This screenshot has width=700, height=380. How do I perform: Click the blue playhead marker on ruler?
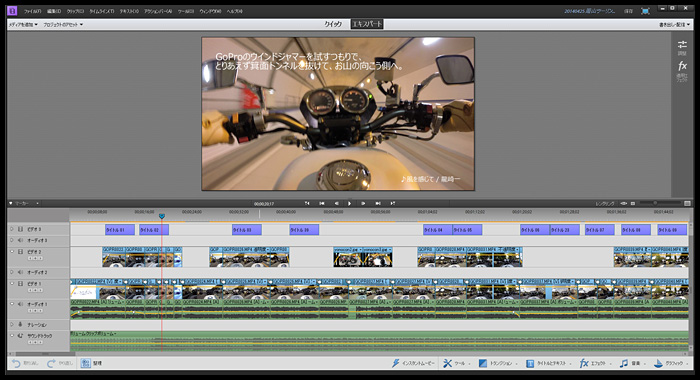[x=162, y=216]
